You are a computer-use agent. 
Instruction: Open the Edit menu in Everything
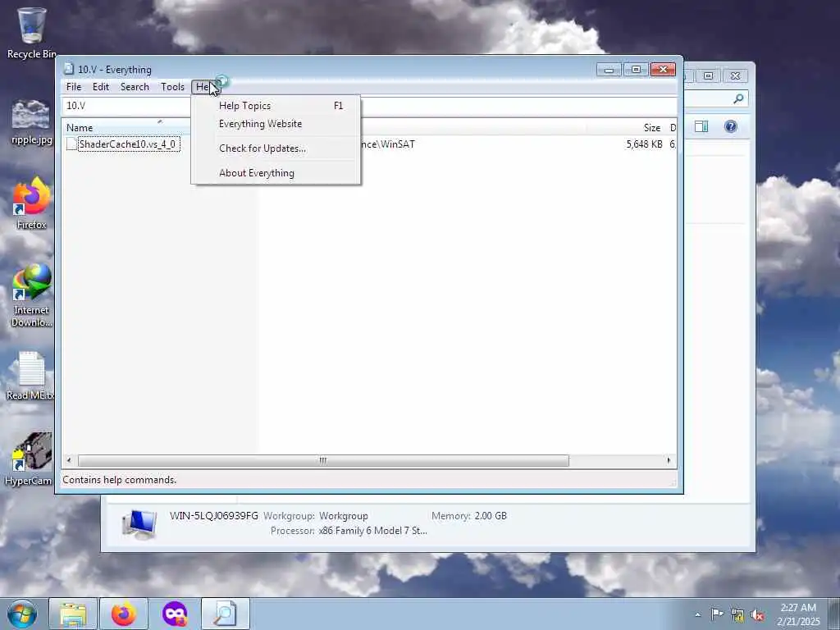click(100, 87)
